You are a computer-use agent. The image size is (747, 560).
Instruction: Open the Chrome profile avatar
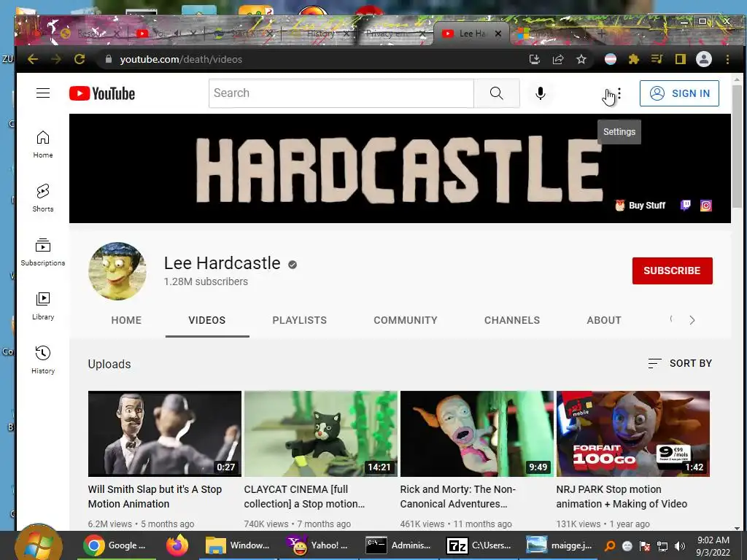(704, 59)
